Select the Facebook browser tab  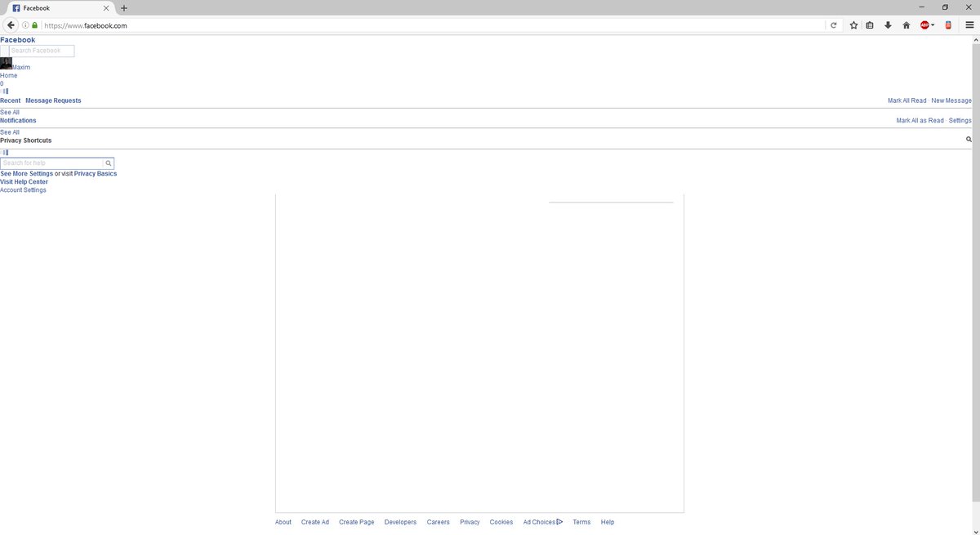(x=60, y=8)
